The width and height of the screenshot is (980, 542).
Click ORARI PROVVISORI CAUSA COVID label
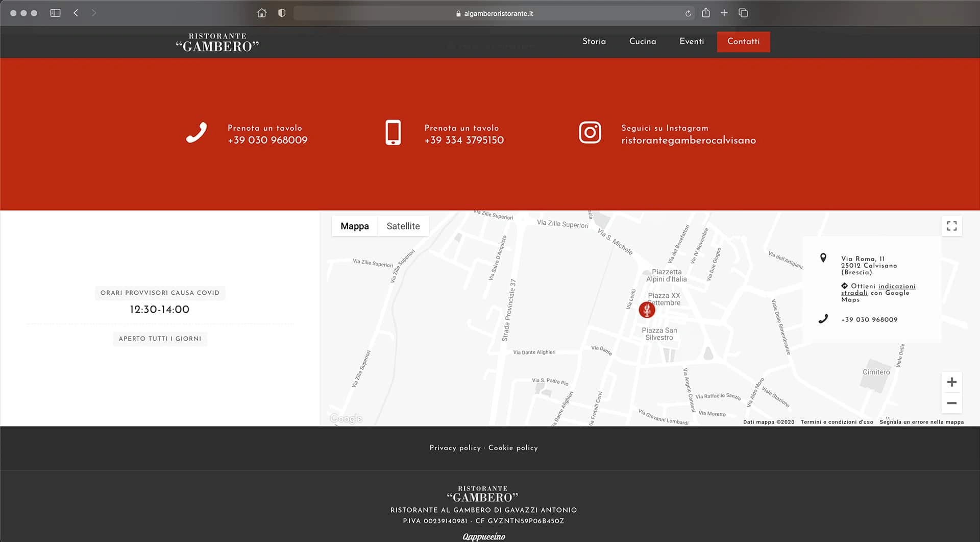coord(160,293)
